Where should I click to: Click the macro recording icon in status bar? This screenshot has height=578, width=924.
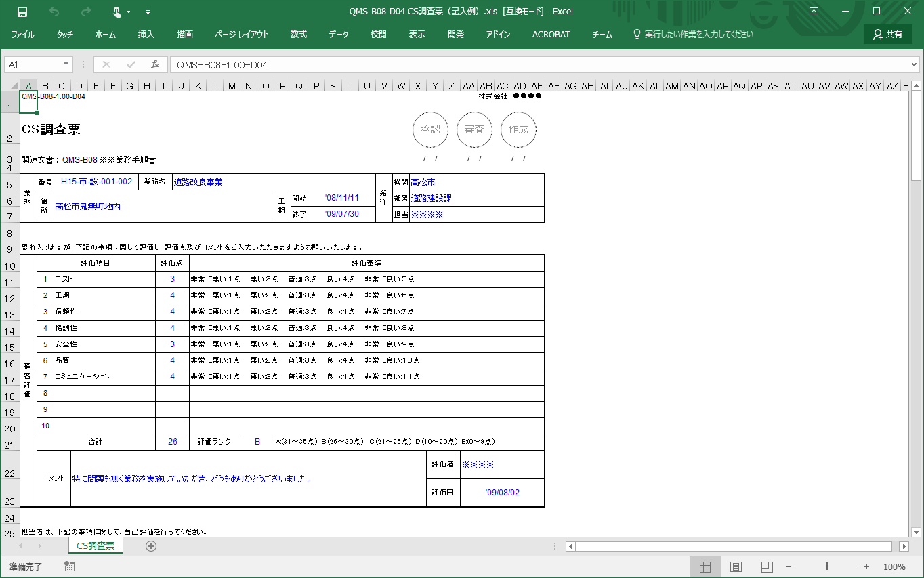point(69,566)
